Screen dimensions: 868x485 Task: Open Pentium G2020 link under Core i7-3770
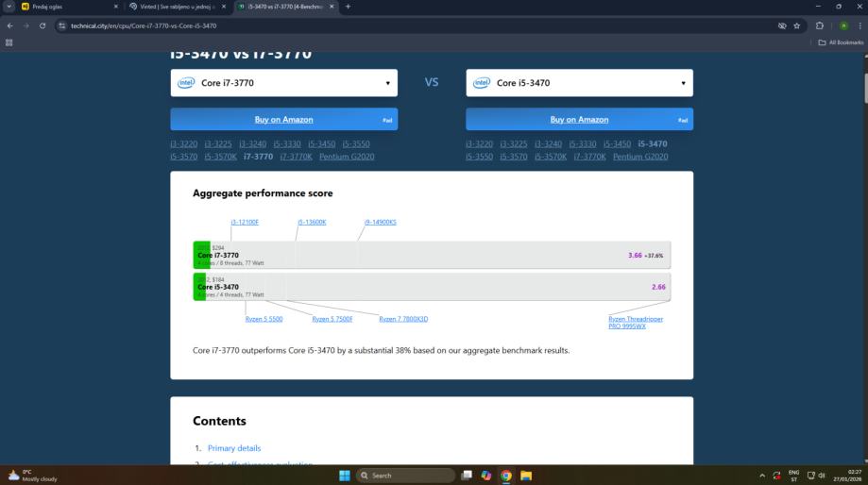(x=347, y=157)
